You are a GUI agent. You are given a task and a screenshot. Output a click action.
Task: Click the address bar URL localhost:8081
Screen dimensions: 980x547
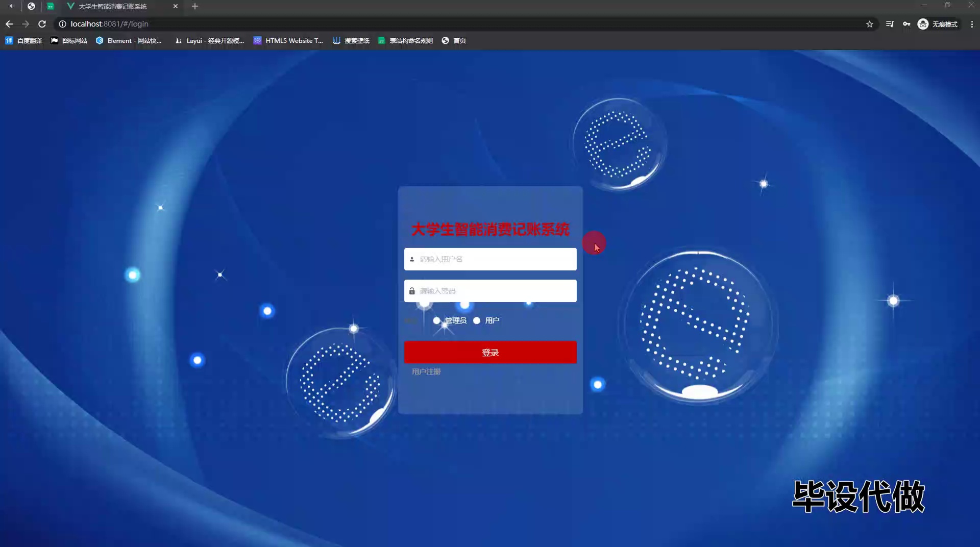(x=109, y=24)
